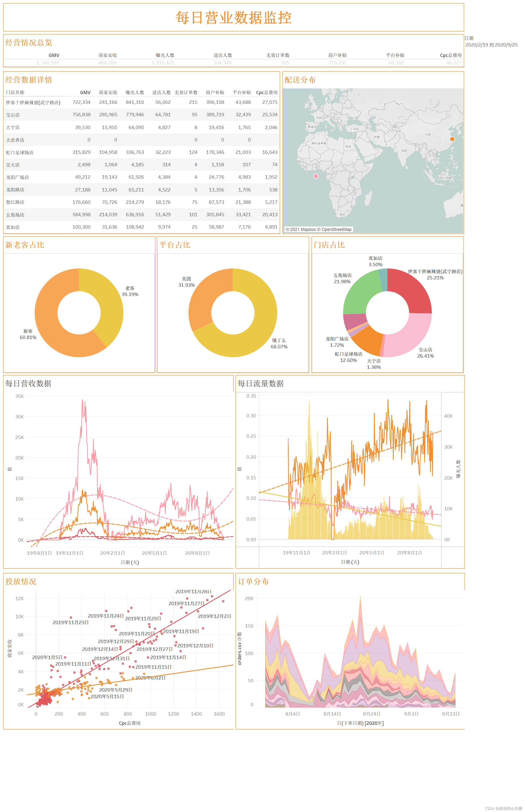Click the 投放情况 scatter chart title

click(21, 581)
